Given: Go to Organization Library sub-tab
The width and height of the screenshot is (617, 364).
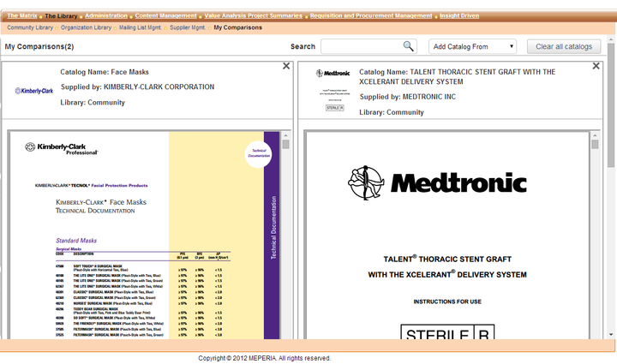Looking at the screenshot, I should (87, 27).
